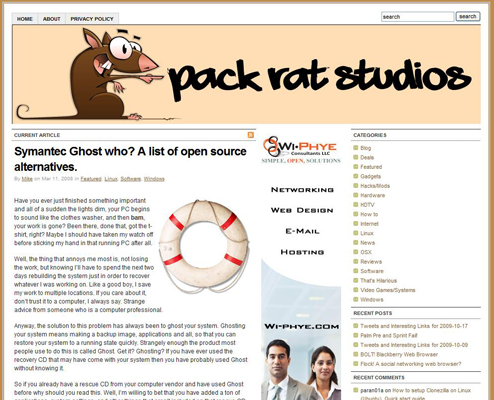The height and width of the screenshot is (400, 494).
Task: Open the Windows tag in article byline
Action: [x=154, y=179]
